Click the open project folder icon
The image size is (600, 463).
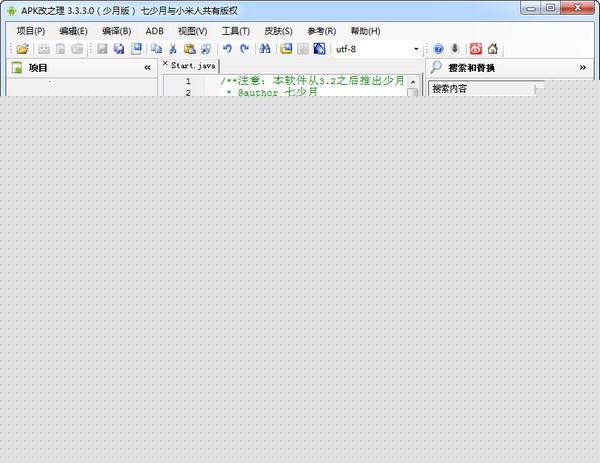pyautogui.click(x=22, y=49)
